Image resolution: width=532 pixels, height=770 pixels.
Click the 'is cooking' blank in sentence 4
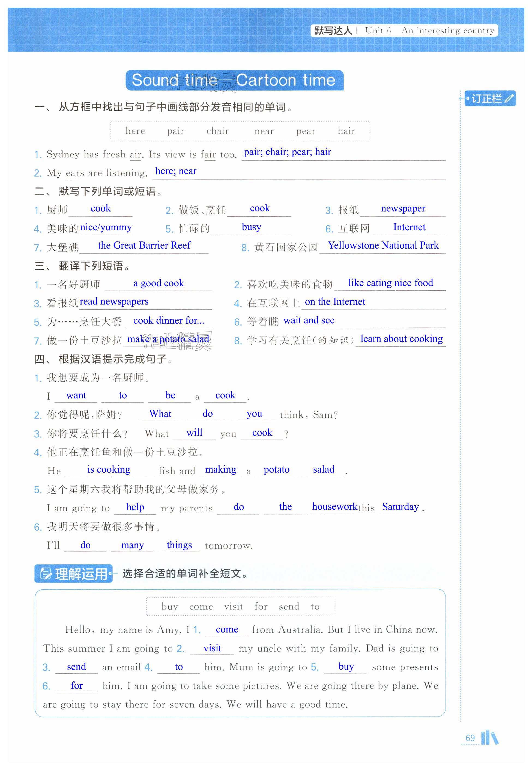[x=109, y=469]
